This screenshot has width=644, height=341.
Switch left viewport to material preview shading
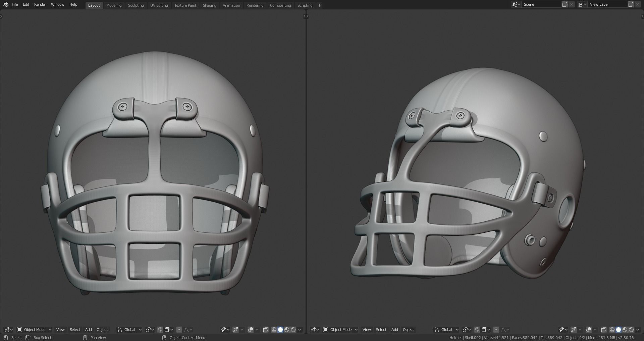click(x=287, y=330)
